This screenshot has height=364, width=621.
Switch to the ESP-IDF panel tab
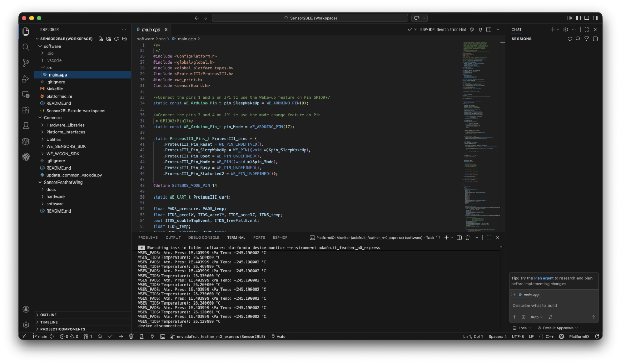pos(280,238)
